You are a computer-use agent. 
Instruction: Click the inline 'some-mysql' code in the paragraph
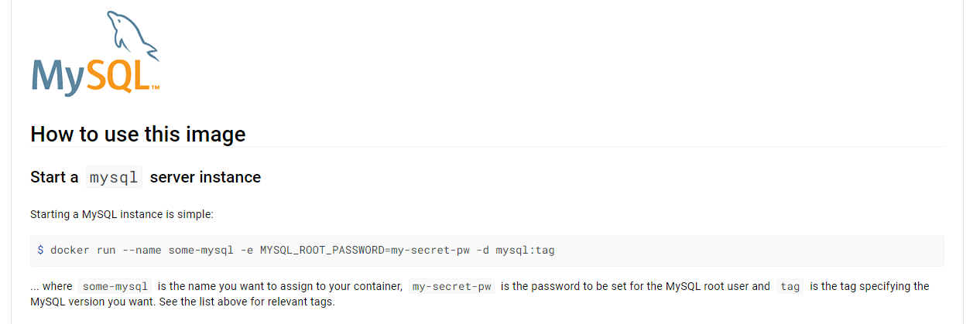115,286
